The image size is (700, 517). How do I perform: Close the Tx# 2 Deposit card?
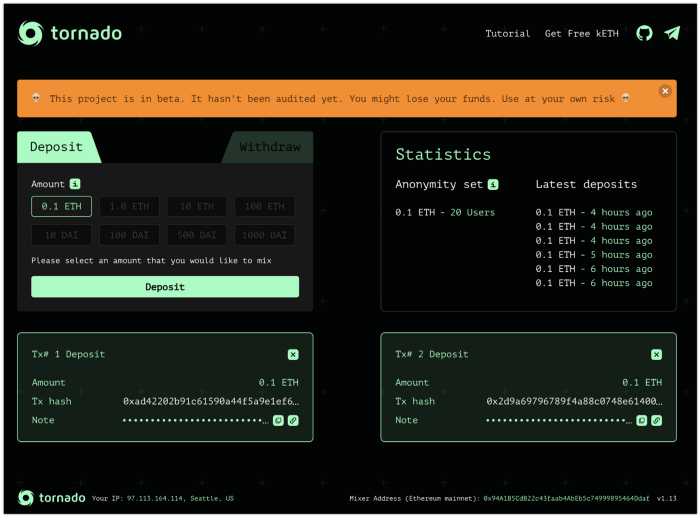click(656, 354)
